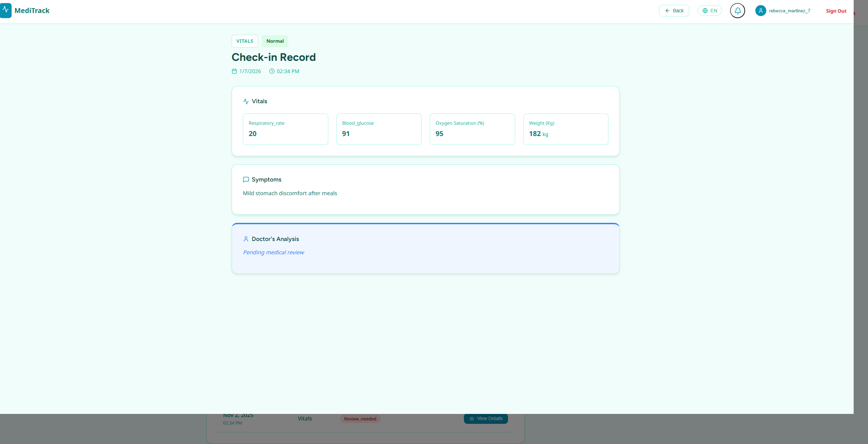Open the EN language selector
Image resolution: width=868 pixels, height=444 pixels.
coord(710,11)
